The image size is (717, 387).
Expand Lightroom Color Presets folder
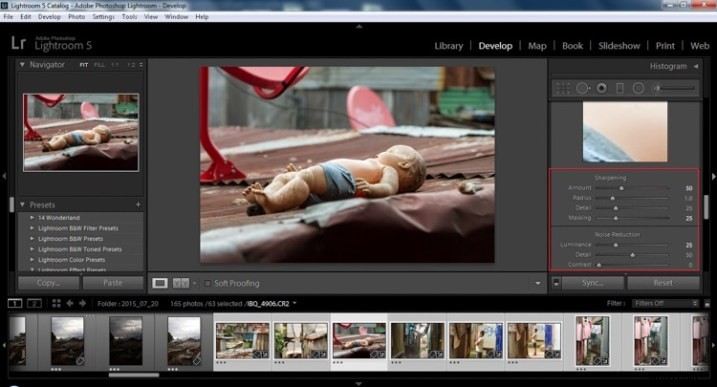pyautogui.click(x=32, y=260)
